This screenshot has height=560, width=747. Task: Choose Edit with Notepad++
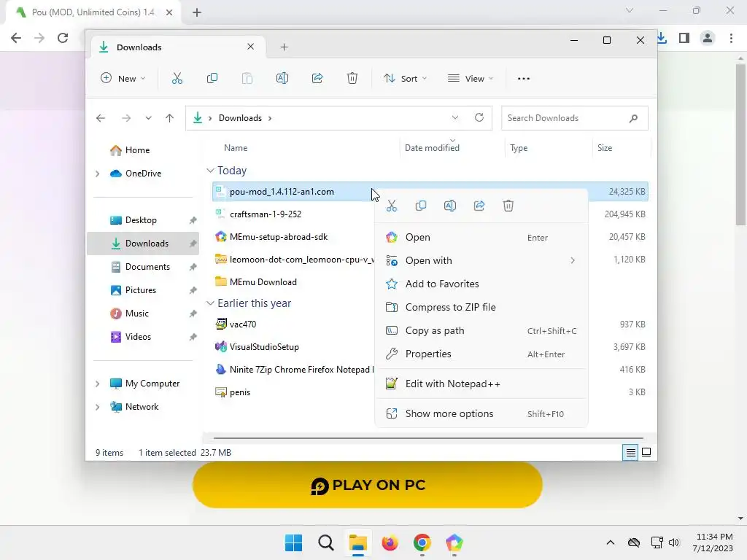click(481, 384)
